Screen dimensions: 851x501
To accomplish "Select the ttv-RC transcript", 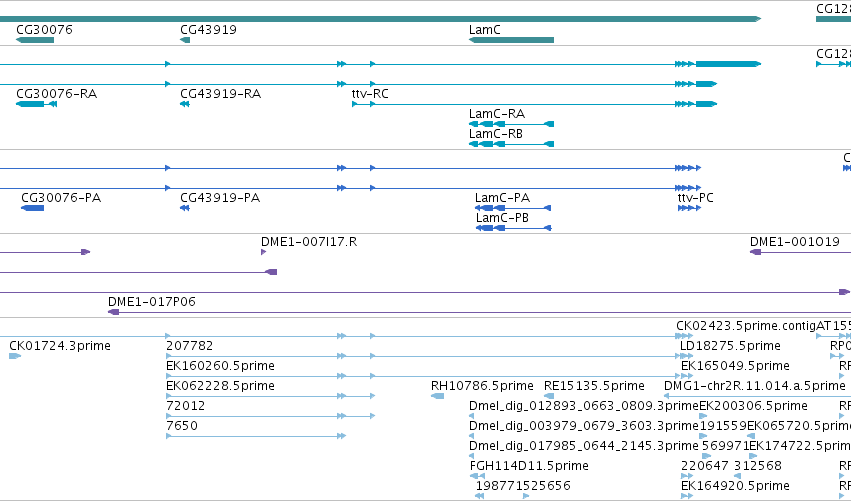I will [535, 104].
